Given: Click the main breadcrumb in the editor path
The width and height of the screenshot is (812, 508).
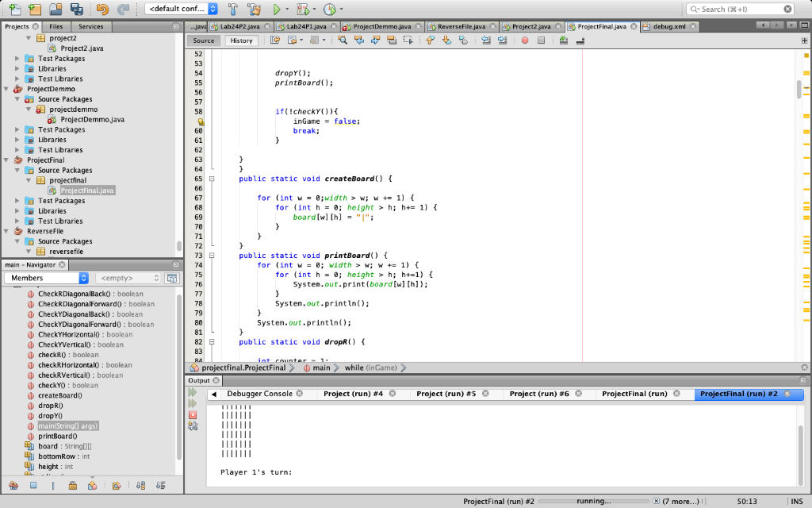Looking at the screenshot, I should click(321, 368).
